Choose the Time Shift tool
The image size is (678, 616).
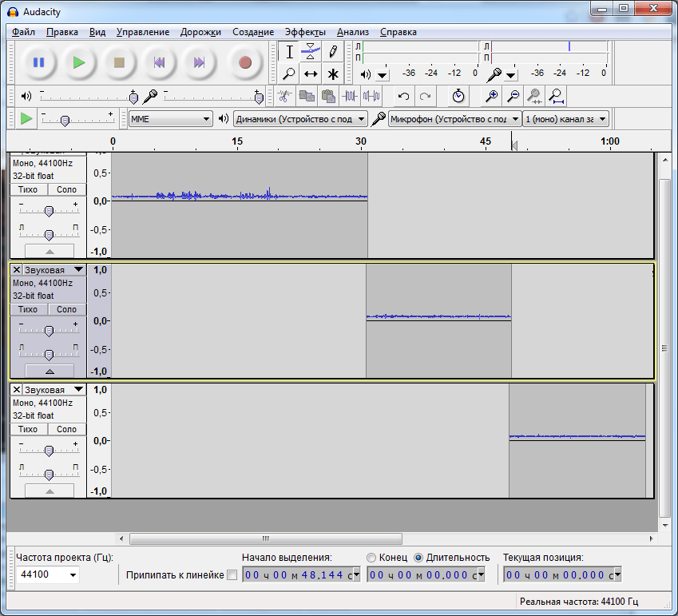[311, 74]
